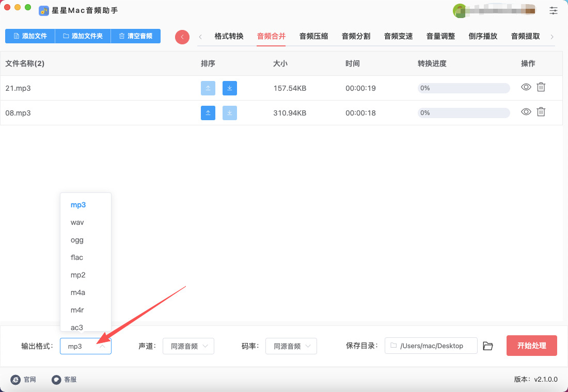Switch to the 音频压缩 tab

click(313, 36)
